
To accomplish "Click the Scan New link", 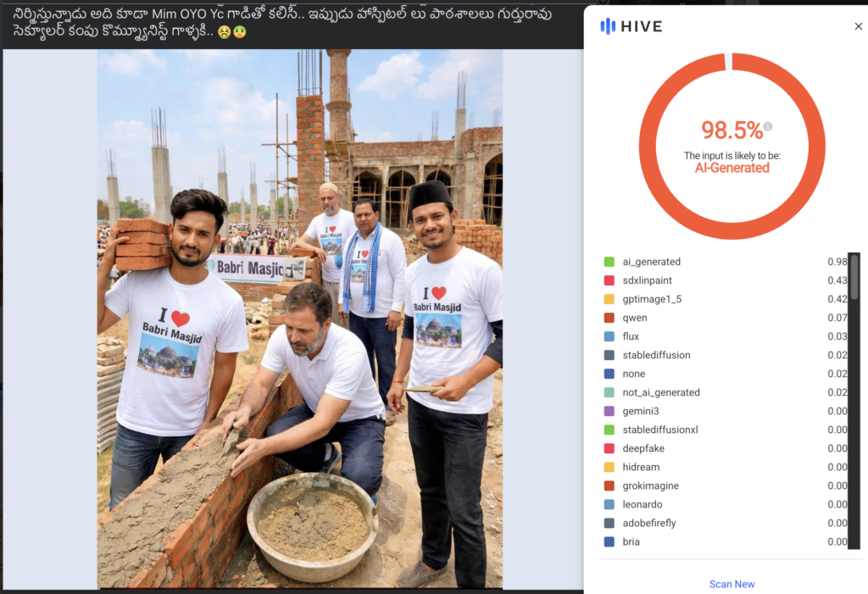I will point(732,584).
